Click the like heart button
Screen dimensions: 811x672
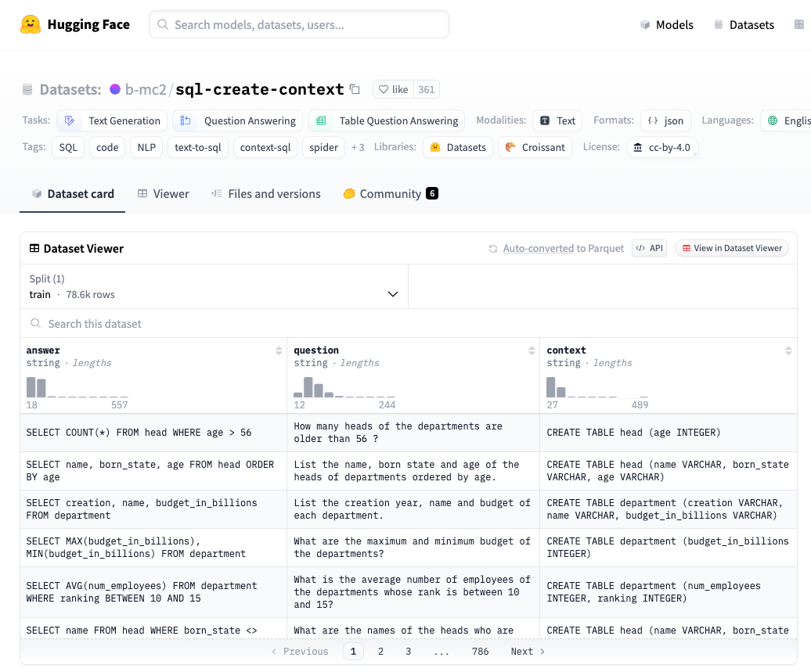393,89
